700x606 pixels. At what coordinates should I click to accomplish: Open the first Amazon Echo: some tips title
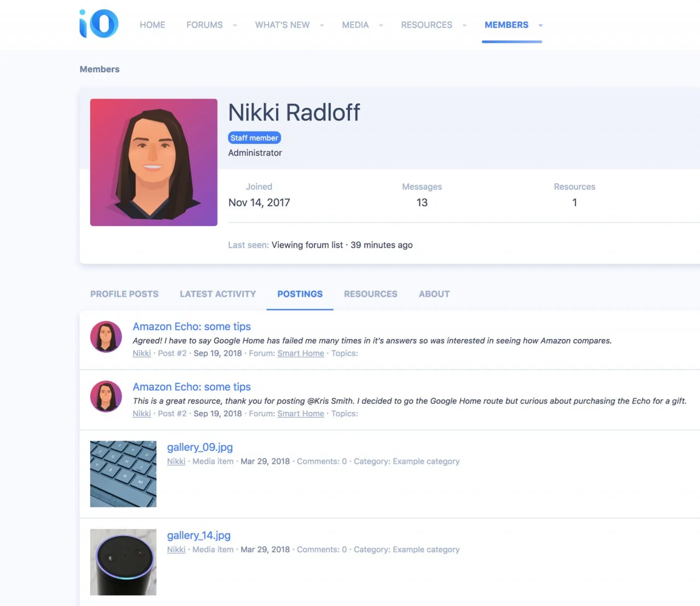tap(191, 327)
